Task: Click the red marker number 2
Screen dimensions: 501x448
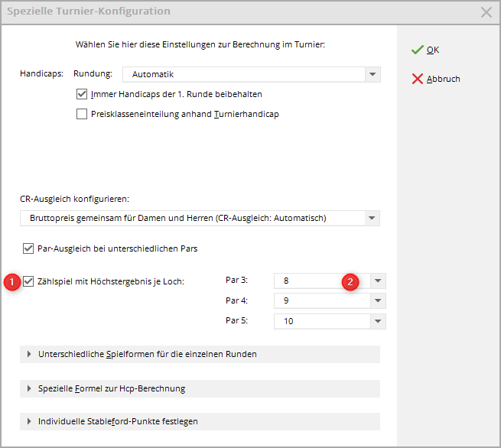Action: pyautogui.click(x=350, y=281)
